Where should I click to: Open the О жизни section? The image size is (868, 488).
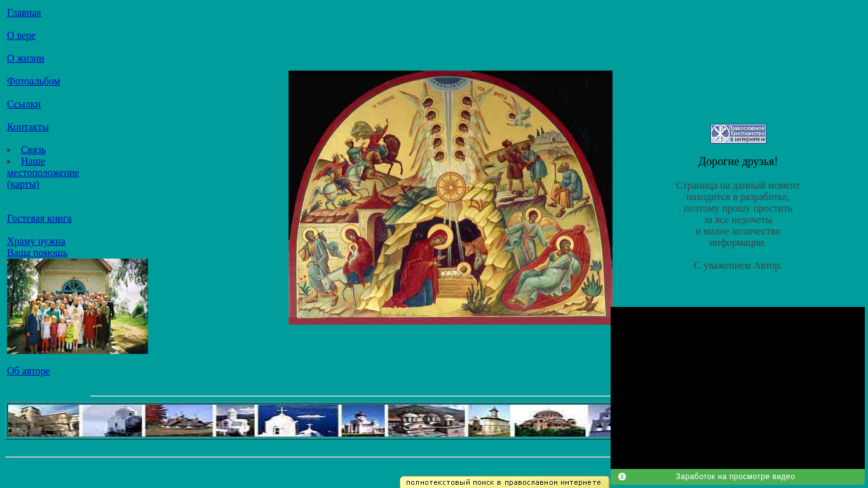click(25, 58)
